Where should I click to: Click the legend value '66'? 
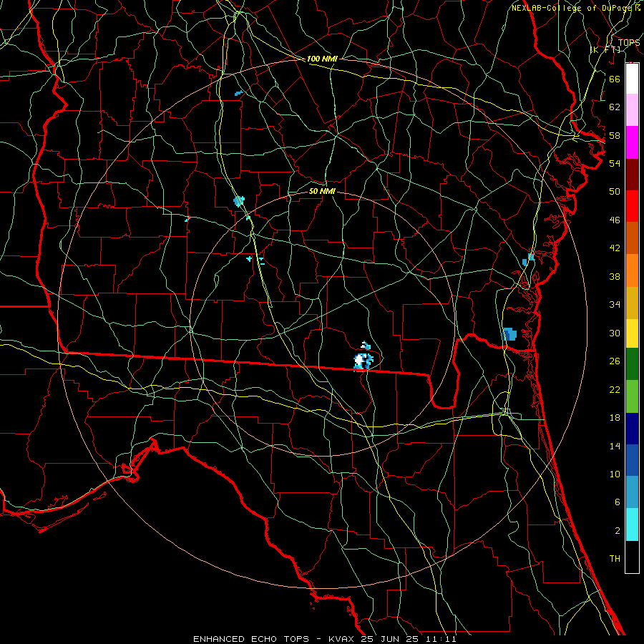615,79
